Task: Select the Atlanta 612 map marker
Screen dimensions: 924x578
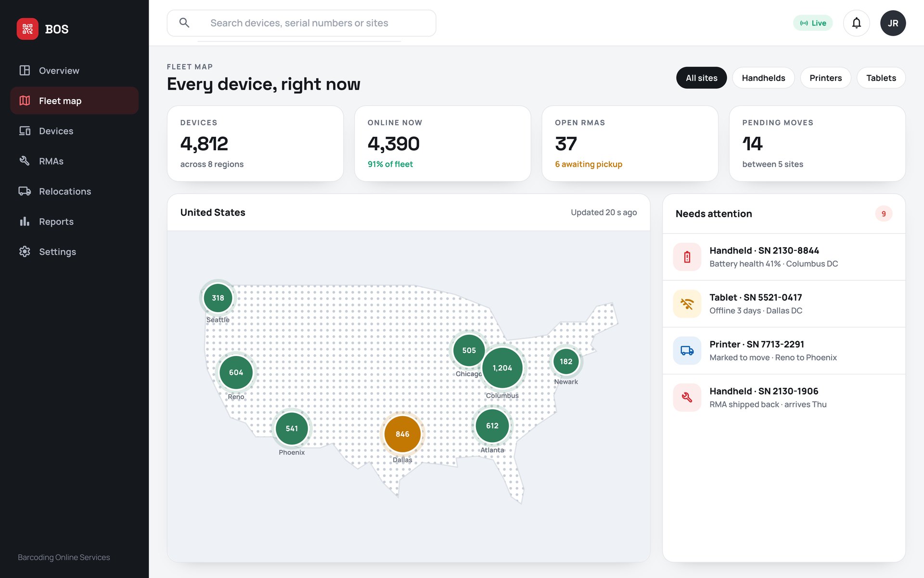Action: pyautogui.click(x=492, y=426)
